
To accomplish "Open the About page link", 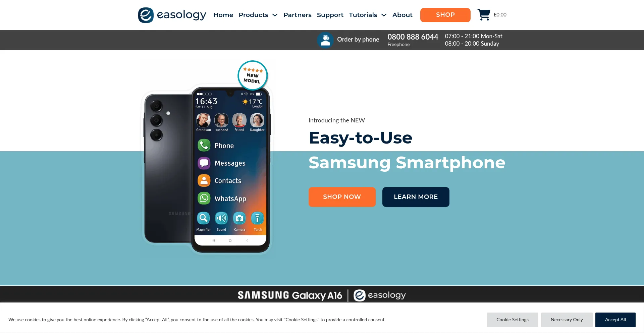I will pyautogui.click(x=402, y=15).
